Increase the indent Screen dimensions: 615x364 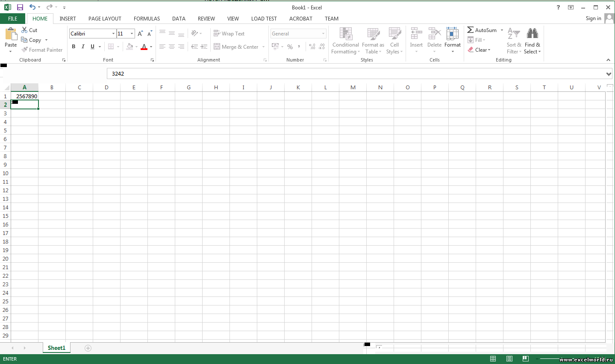click(x=204, y=47)
